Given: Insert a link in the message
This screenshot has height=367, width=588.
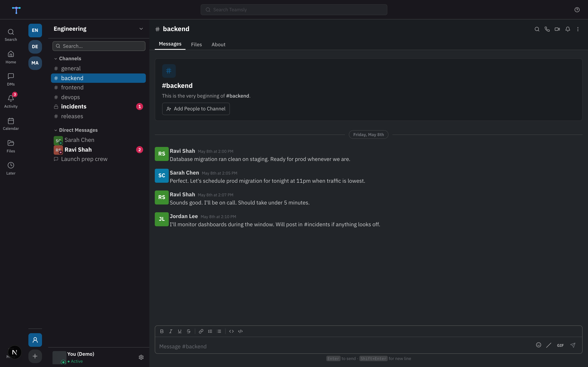Looking at the screenshot, I should tap(201, 331).
